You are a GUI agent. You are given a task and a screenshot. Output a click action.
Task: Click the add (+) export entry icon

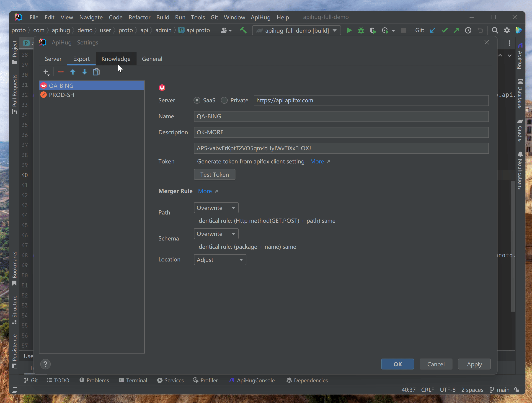(46, 72)
